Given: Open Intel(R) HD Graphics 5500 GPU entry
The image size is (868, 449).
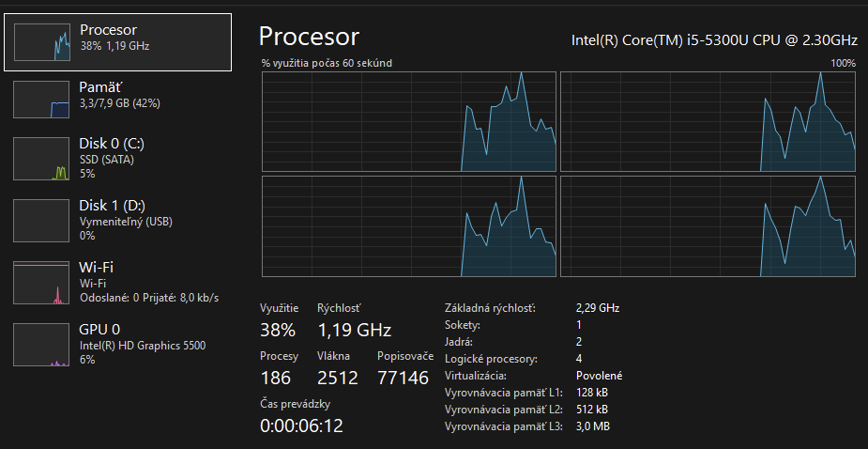Looking at the screenshot, I should coord(142,346).
